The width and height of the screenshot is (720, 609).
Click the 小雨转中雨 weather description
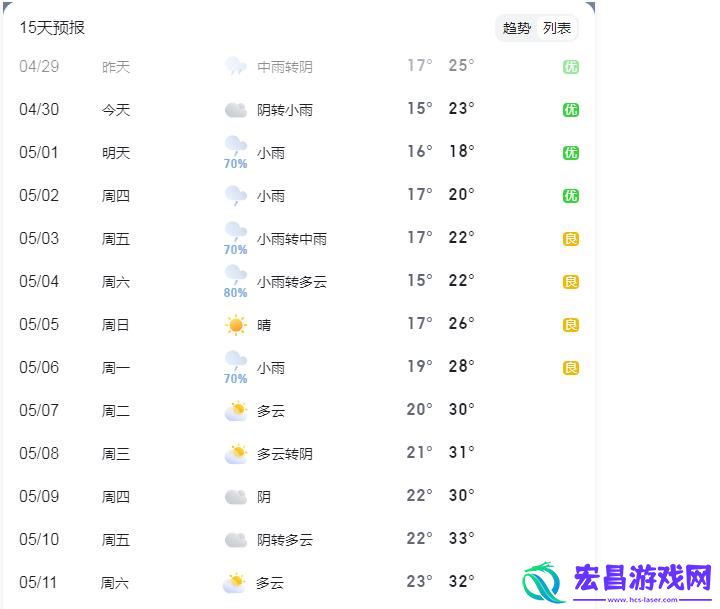tap(292, 239)
